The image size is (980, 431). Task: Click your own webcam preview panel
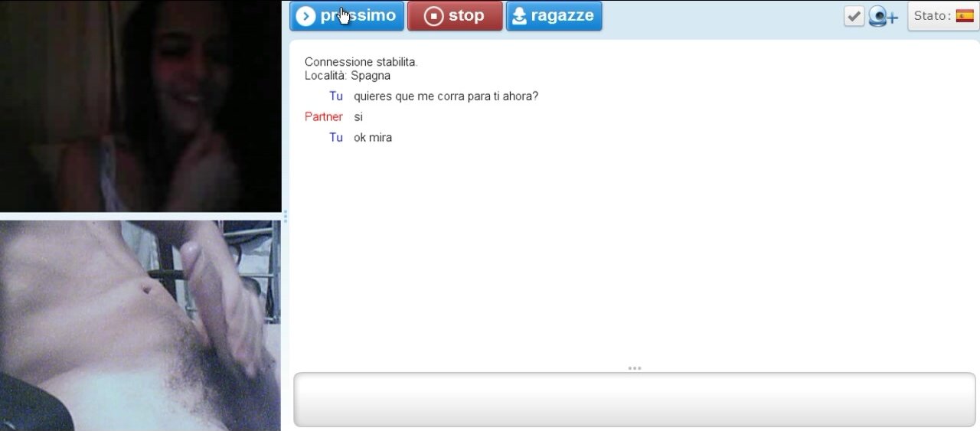tap(141, 325)
